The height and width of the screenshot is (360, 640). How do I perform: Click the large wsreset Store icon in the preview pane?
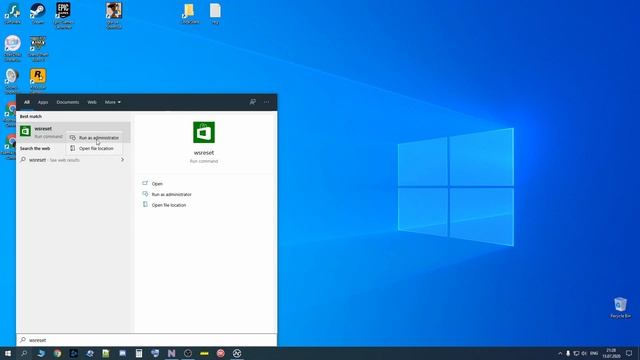tap(204, 132)
